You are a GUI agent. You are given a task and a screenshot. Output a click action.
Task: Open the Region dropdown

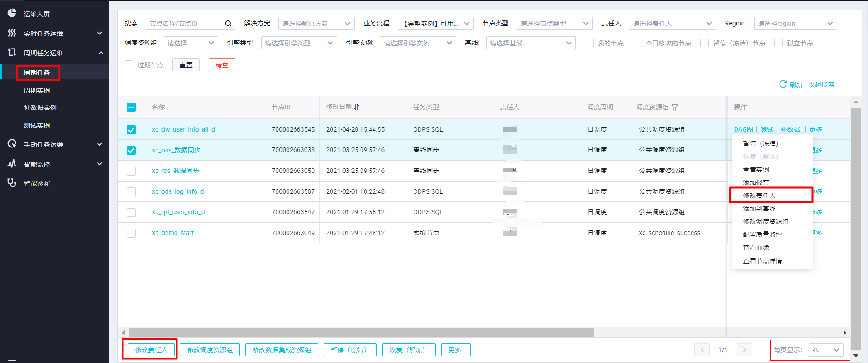[x=795, y=24]
